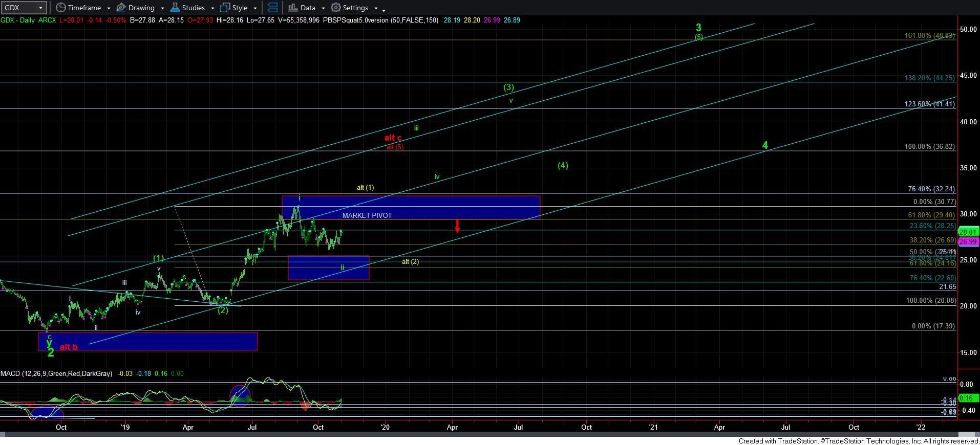The height and width of the screenshot is (445, 980).
Task: Select the green '(3)' wave label
Action: [508, 87]
